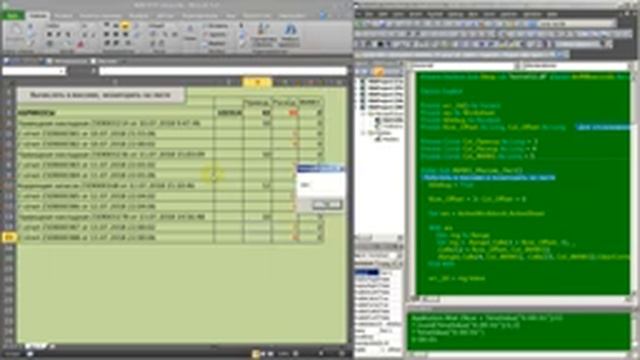Click inside the Excel formula bar
Screen dimensions: 640x360
click(222, 71)
